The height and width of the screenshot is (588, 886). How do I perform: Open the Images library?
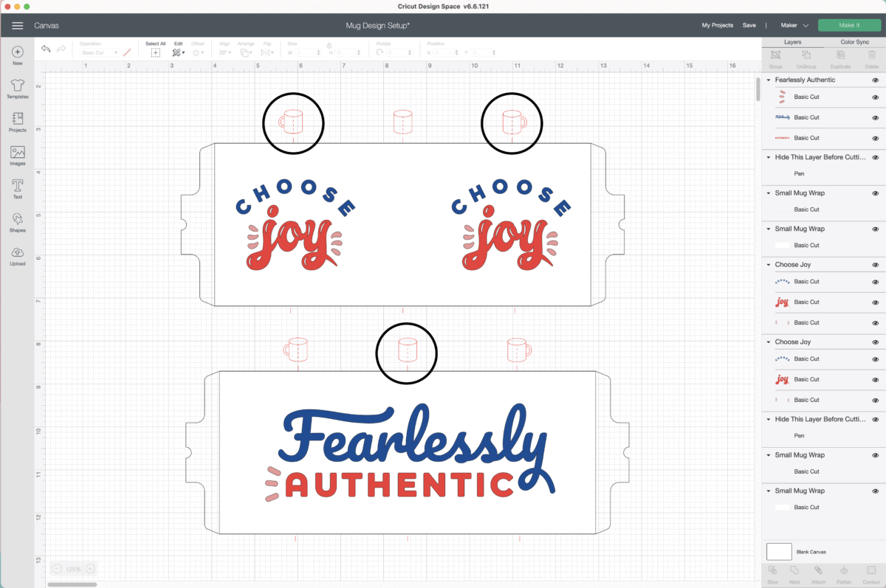pos(17,154)
